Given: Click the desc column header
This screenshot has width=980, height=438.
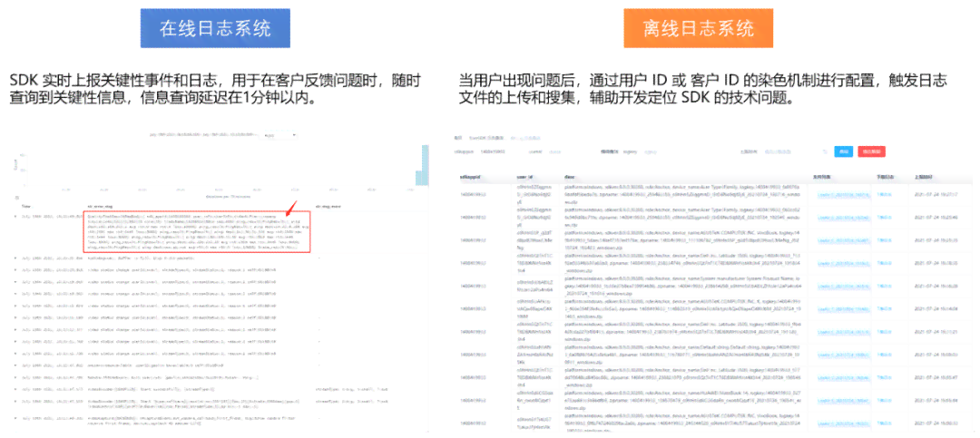Looking at the screenshot, I should [569, 177].
